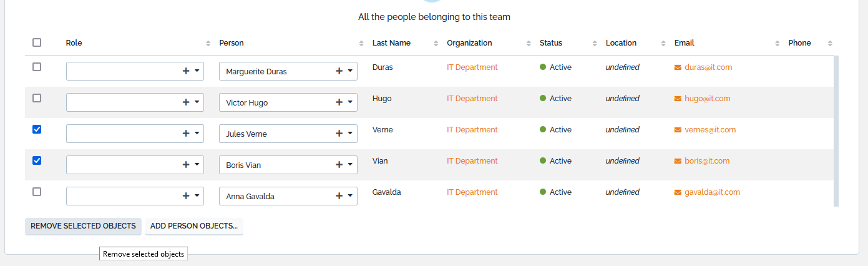Toggle the select-all header checkbox
Screen dimensions: 868x266
click(x=37, y=42)
